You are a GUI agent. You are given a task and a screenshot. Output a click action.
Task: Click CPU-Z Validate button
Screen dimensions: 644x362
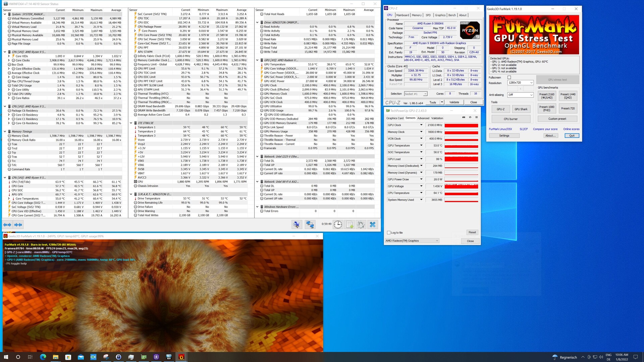point(454,102)
